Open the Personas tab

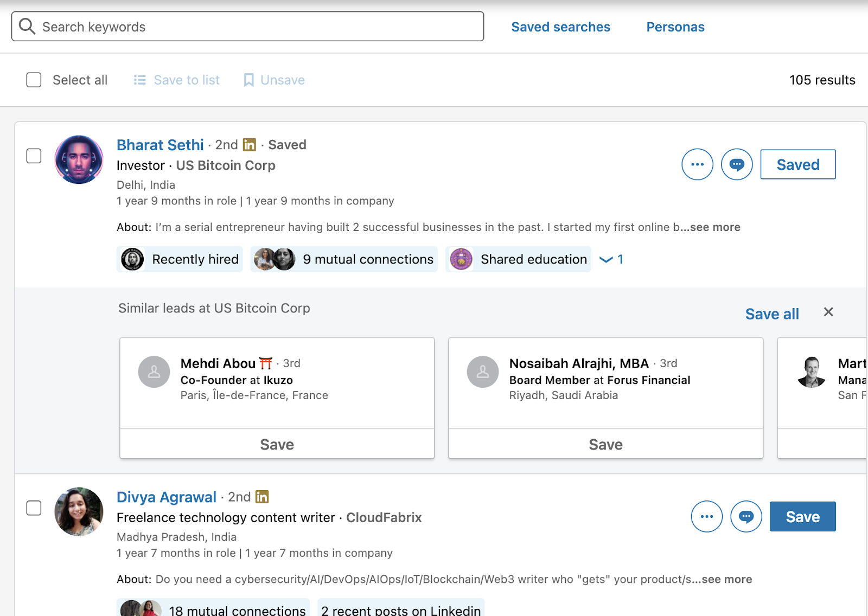675,27
